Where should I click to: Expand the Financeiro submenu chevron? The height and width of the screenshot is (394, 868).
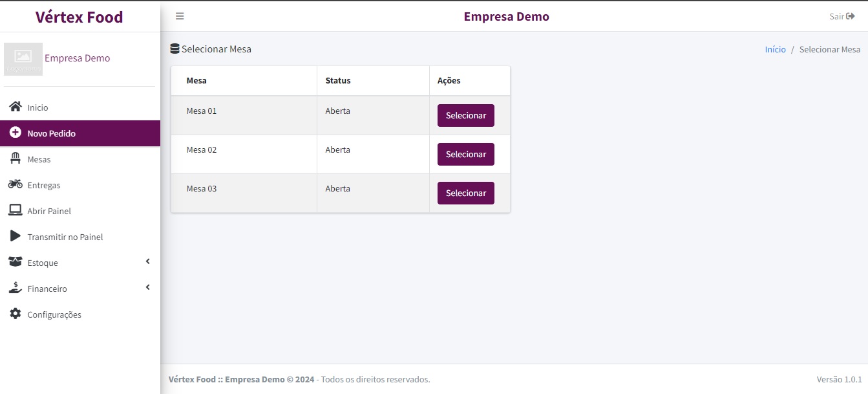coord(147,287)
